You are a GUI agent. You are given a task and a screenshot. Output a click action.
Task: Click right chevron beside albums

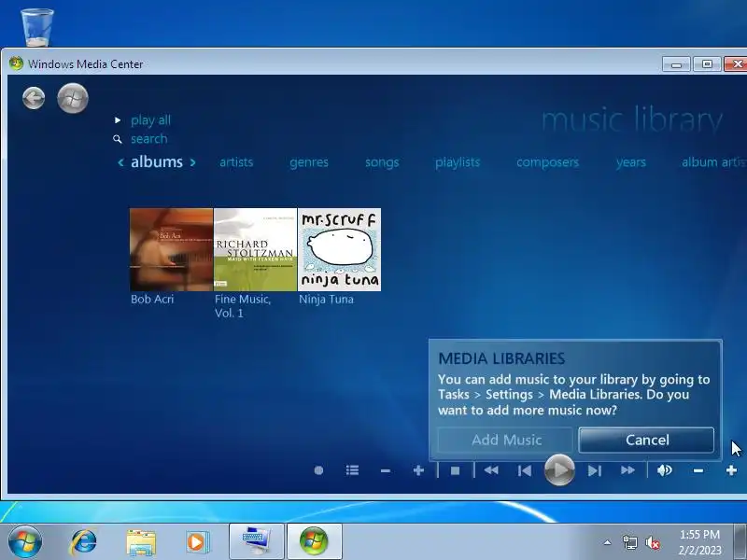(x=192, y=162)
